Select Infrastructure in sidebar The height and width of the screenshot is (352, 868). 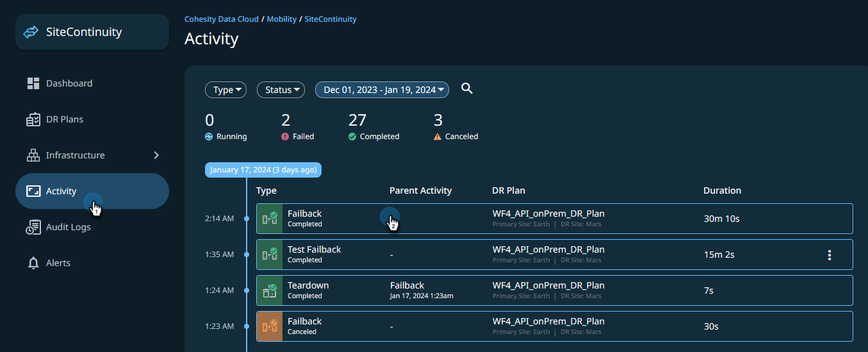coord(92,155)
